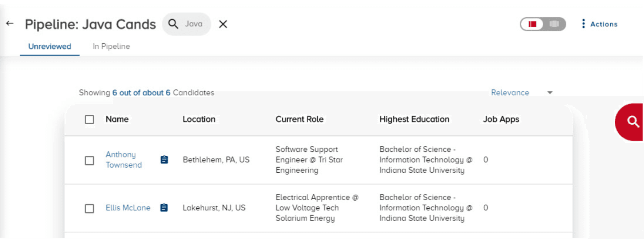Click the search magnifier icon beside Java
This screenshot has width=644, height=239.
click(x=173, y=24)
